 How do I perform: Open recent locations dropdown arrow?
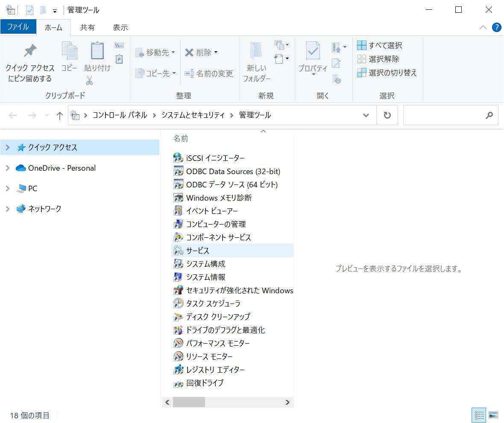[x=47, y=115]
